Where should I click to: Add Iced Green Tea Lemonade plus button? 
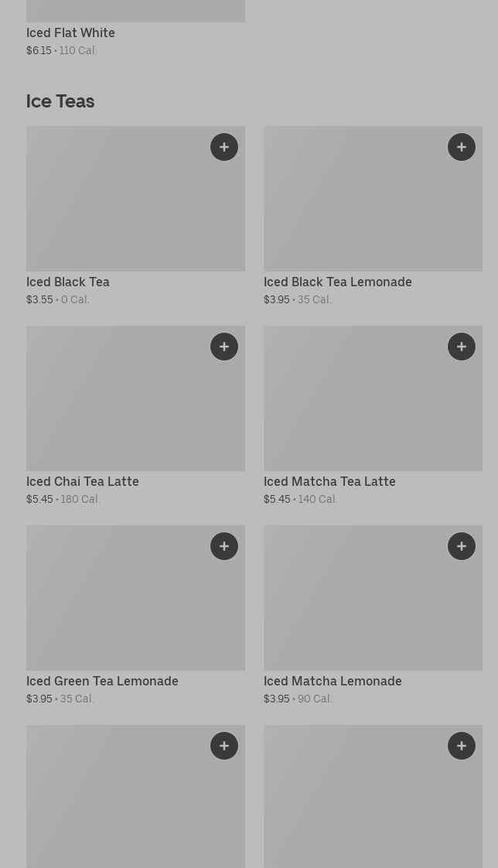tap(224, 546)
